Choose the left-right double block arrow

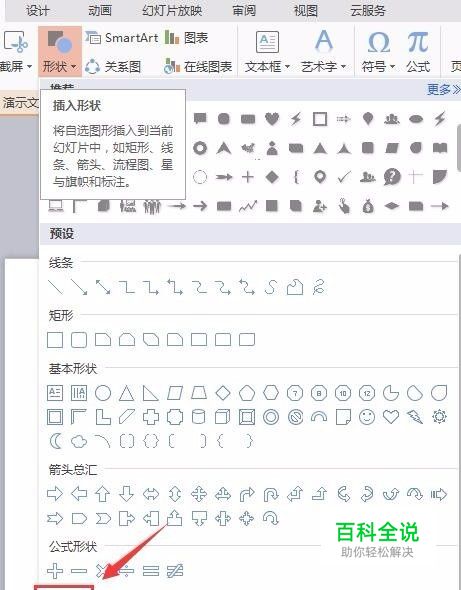click(151, 494)
